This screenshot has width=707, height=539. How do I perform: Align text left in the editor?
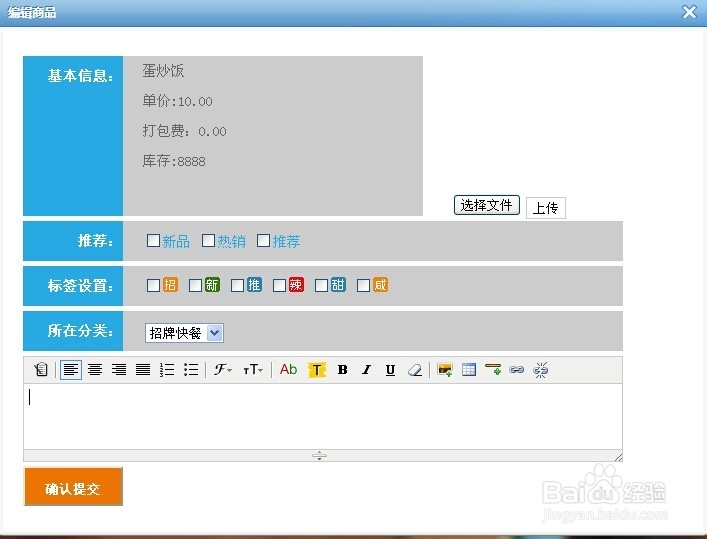[x=71, y=369]
